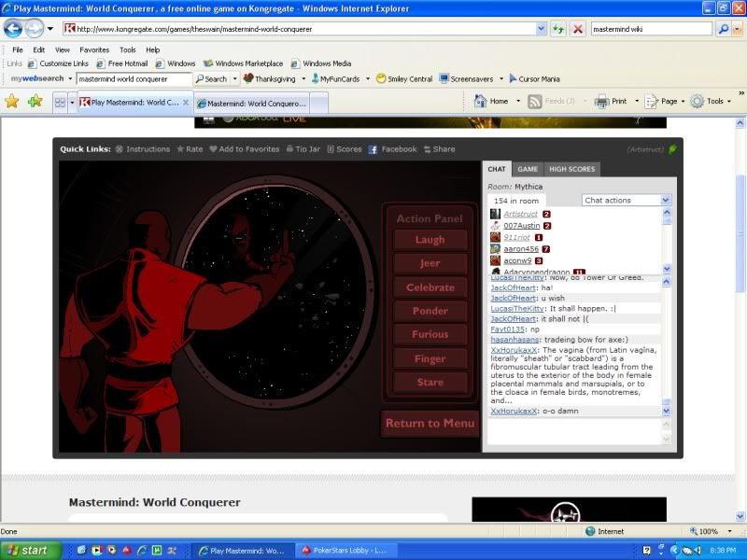This screenshot has height=560, width=747.
Task: Select the CHAT tab
Action: [x=497, y=169]
